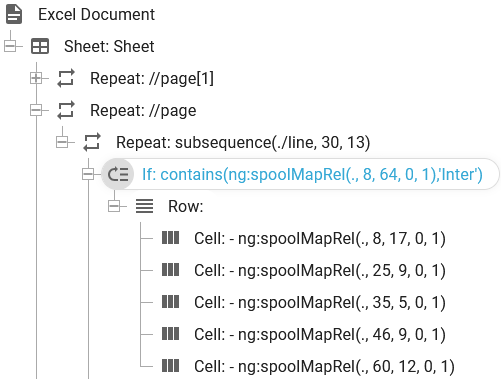Select Cell spoolMapRel(., 46, 9, 0, 1)

click(320, 334)
